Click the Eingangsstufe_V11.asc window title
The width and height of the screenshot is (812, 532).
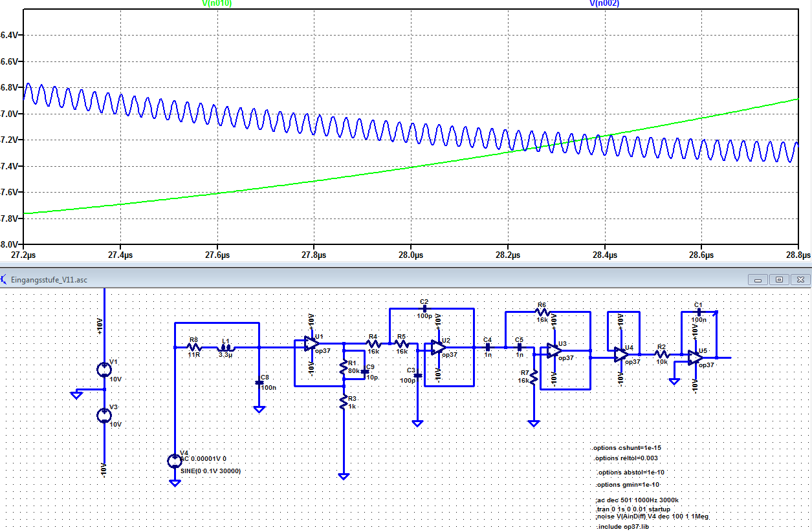click(x=50, y=280)
